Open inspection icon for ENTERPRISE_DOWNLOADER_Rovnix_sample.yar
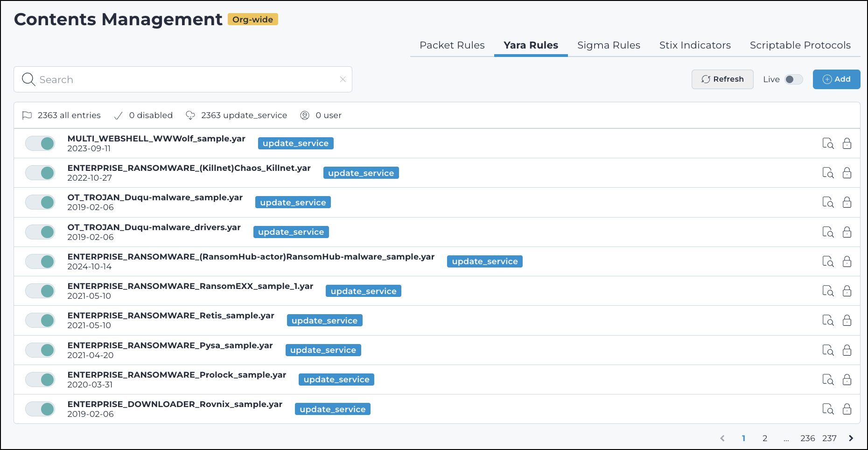This screenshot has height=450, width=868. tap(828, 409)
